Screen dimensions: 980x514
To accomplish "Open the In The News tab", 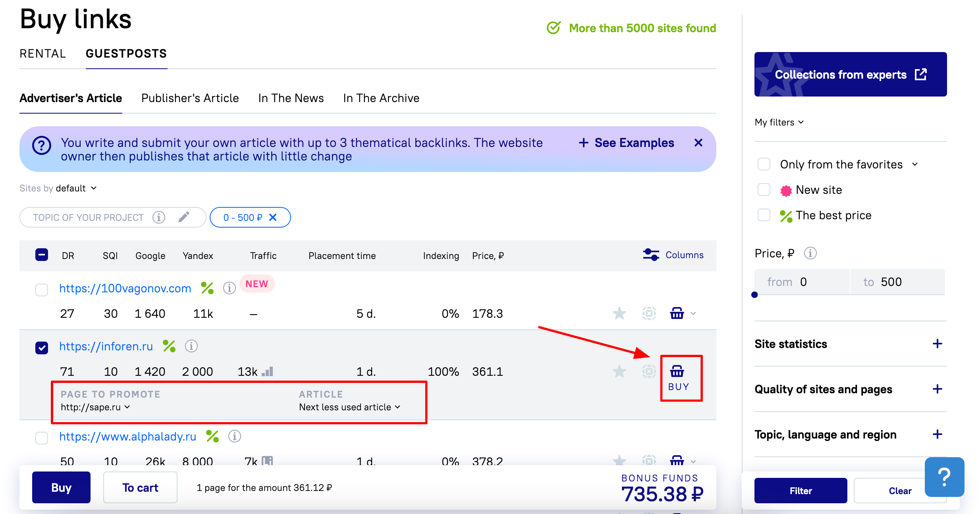I will [291, 98].
